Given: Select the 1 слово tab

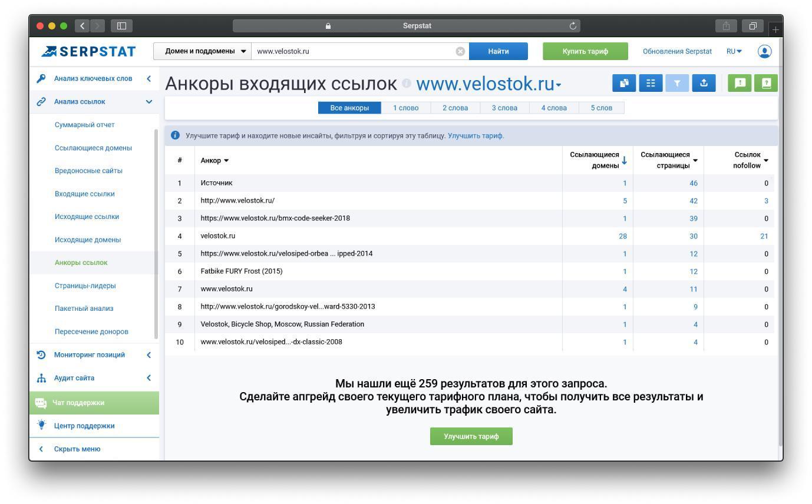Looking at the screenshot, I should 406,108.
